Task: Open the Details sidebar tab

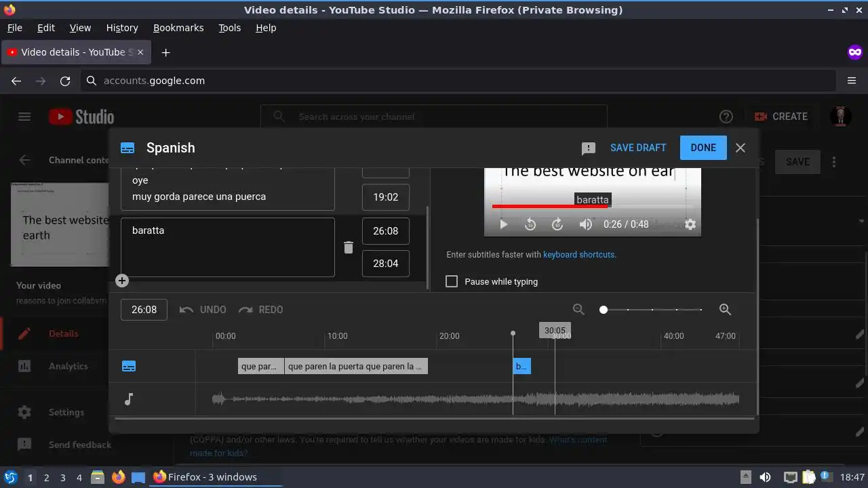Action: (54, 333)
